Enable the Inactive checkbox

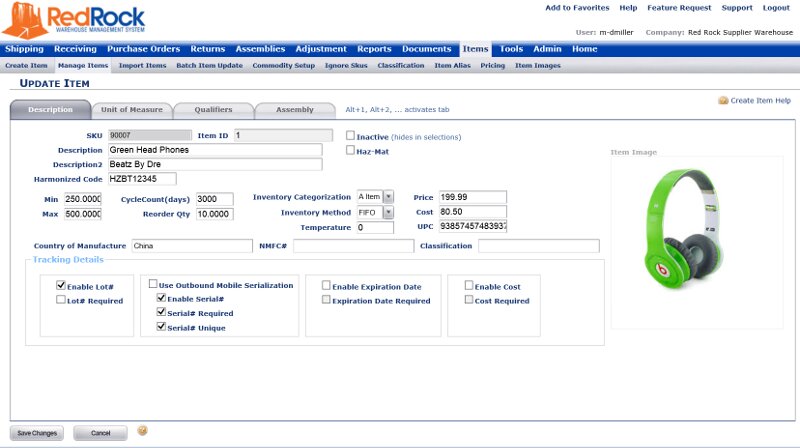coord(350,135)
